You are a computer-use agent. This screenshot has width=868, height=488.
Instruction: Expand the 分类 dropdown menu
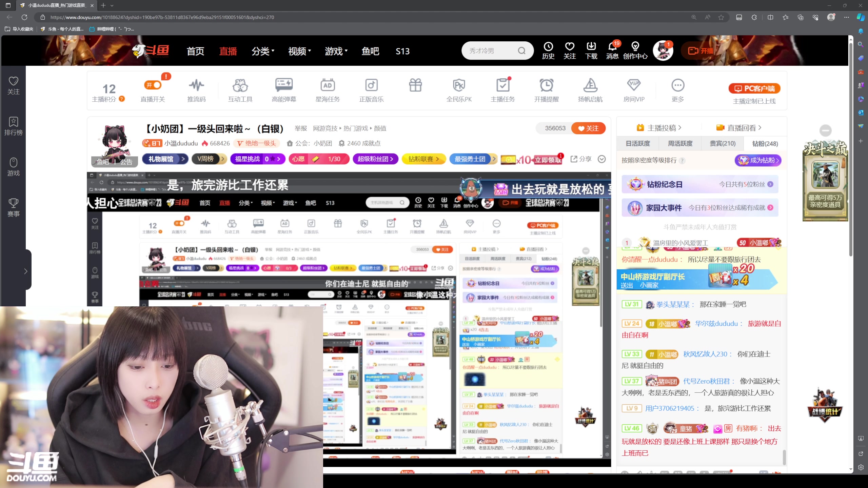coord(263,51)
